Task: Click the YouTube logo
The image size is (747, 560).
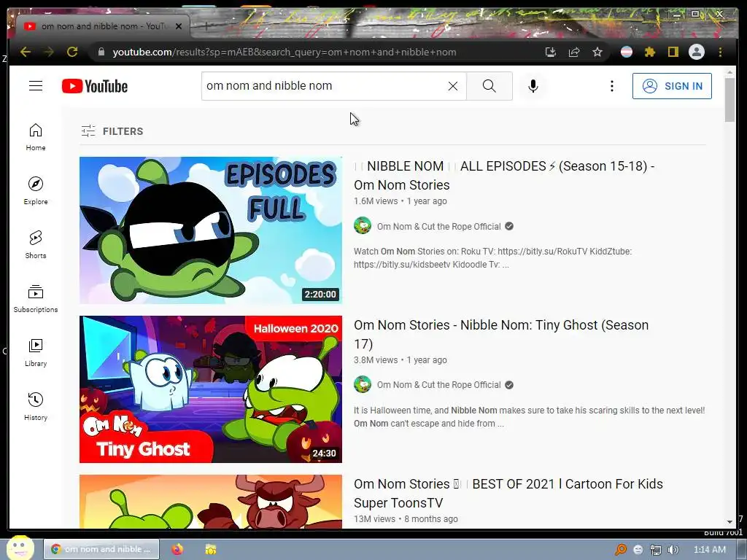Action: click(x=95, y=86)
